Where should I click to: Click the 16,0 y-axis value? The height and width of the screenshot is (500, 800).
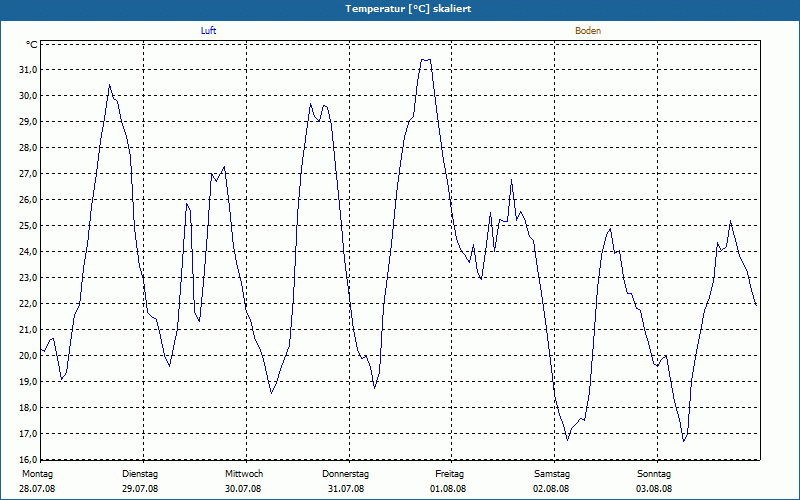[28, 460]
